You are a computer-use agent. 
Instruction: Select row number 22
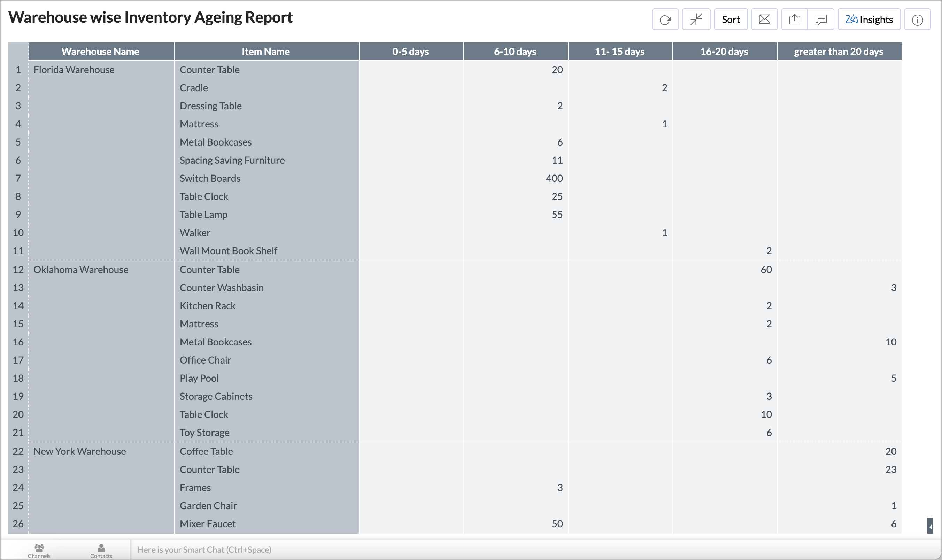[x=18, y=451]
